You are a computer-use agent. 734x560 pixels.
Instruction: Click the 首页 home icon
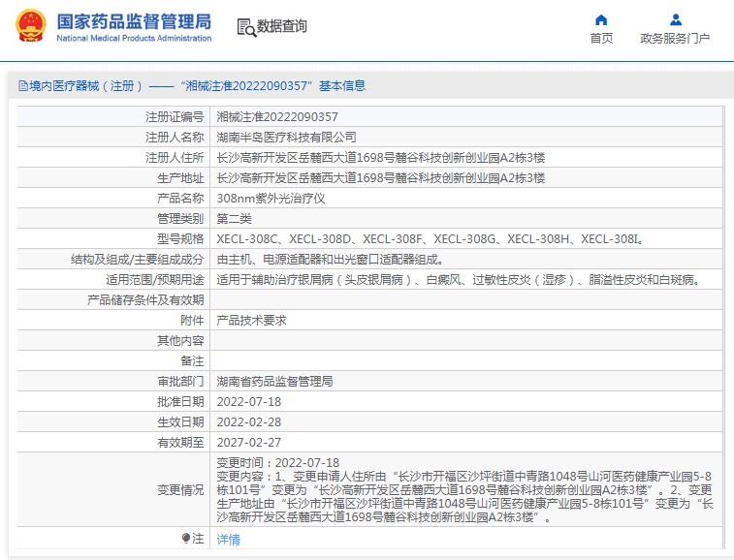click(601, 19)
